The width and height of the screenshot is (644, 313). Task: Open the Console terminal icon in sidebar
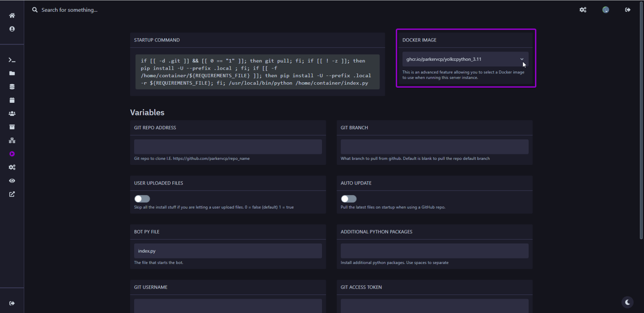click(12, 60)
